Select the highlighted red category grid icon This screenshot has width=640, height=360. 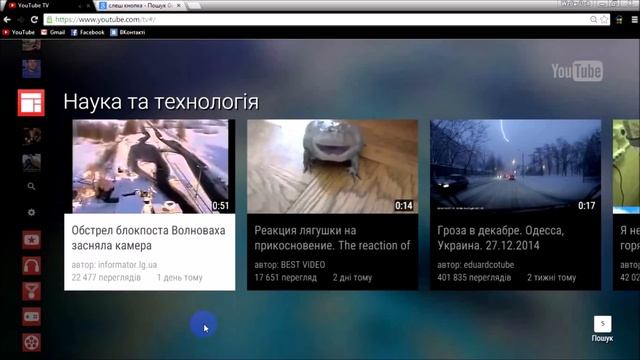click(31, 102)
